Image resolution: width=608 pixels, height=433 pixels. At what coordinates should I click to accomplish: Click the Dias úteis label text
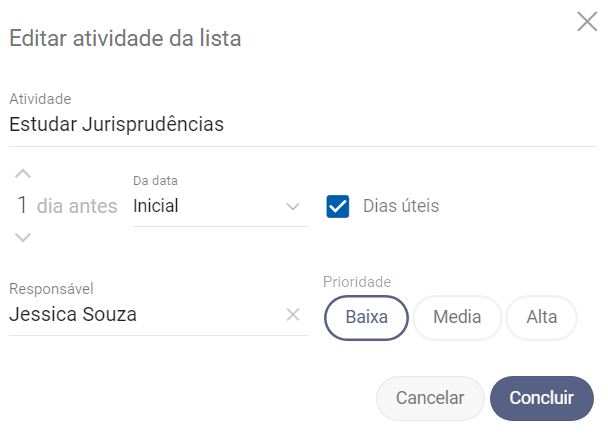click(x=401, y=207)
